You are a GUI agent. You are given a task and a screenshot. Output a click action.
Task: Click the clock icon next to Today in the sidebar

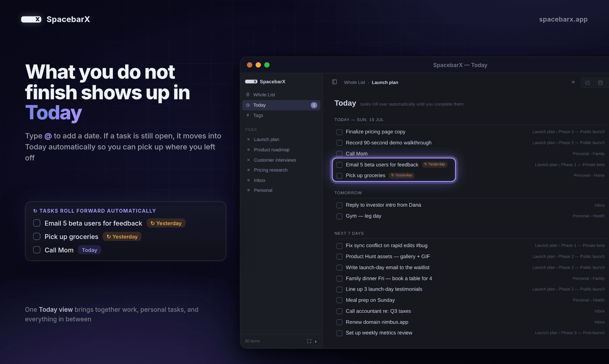point(248,105)
